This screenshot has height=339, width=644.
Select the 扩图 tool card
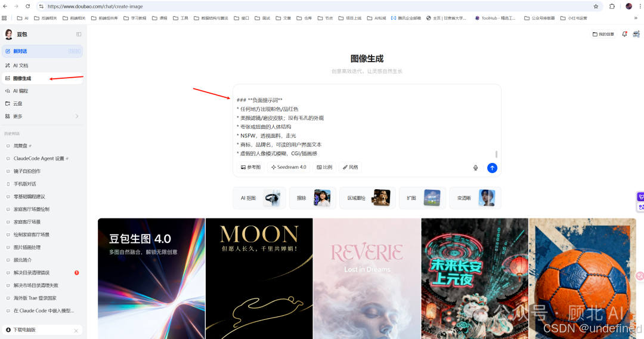click(x=422, y=198)
